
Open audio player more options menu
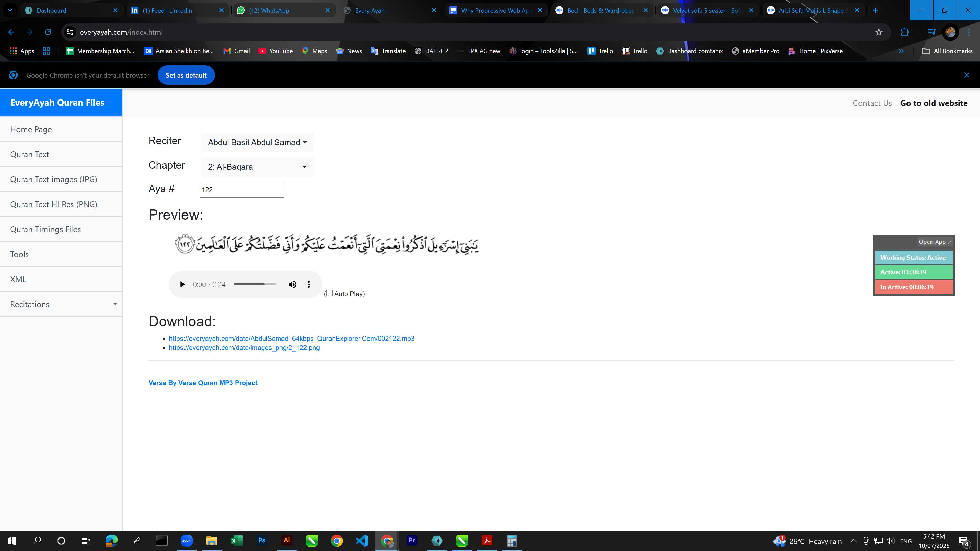309,284
